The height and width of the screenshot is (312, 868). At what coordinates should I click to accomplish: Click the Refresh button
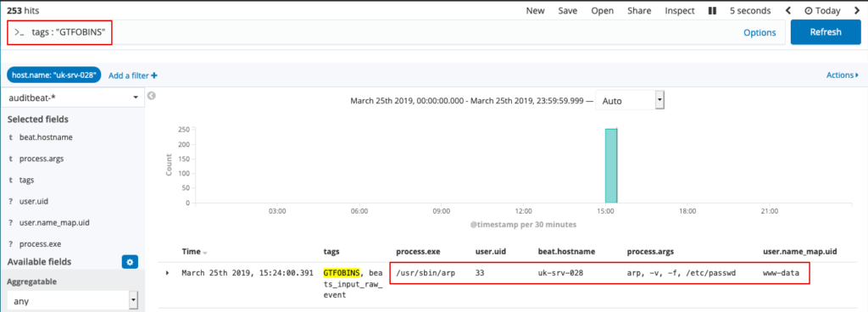click(x=826, y=32)
